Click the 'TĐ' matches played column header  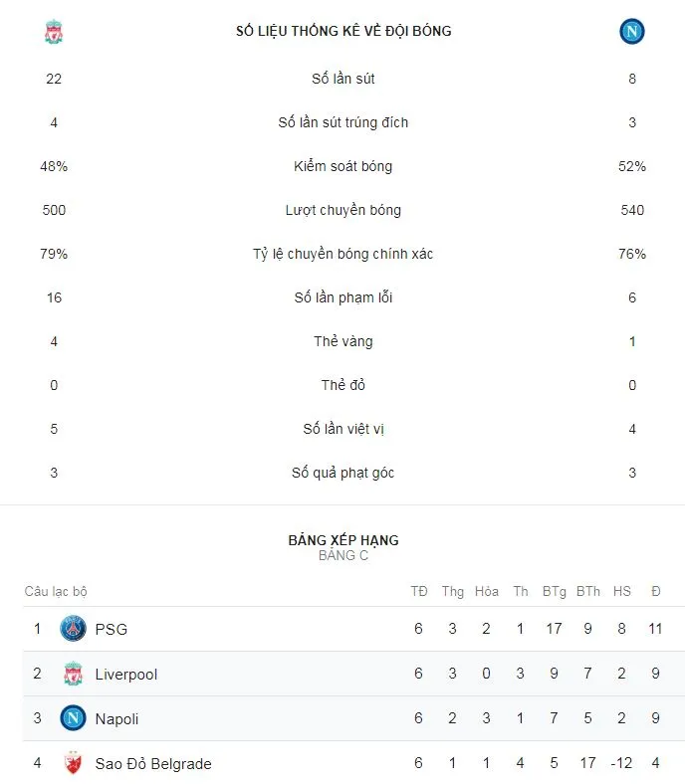[419, 591]
